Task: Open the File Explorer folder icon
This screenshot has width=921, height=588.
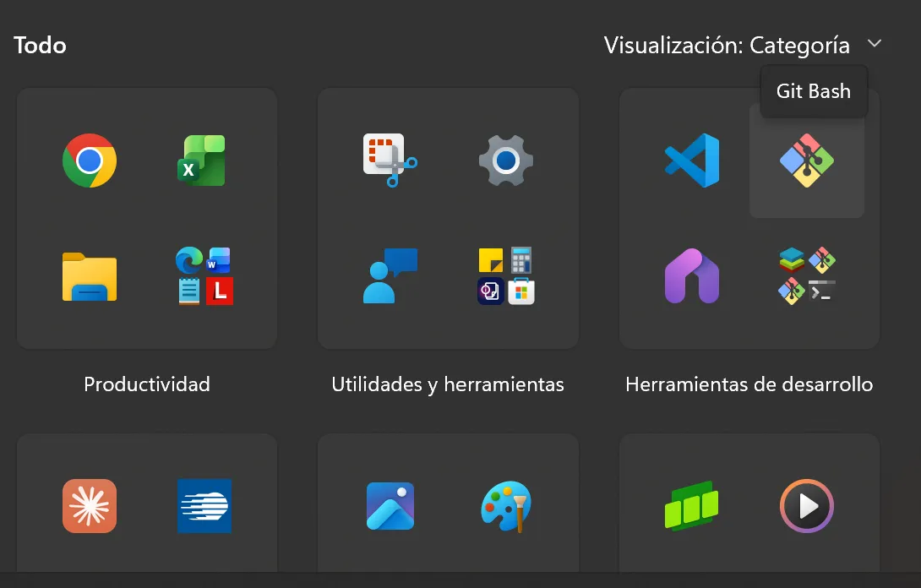Action: tap(90, 276)
